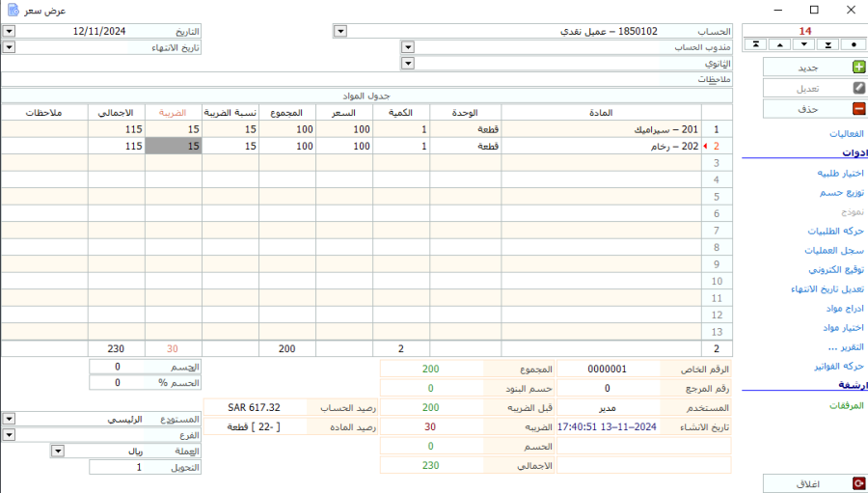Viewport: 868px width, 493px height.
Task: Open سجل العمليات operations log
Action: point(834,251)
